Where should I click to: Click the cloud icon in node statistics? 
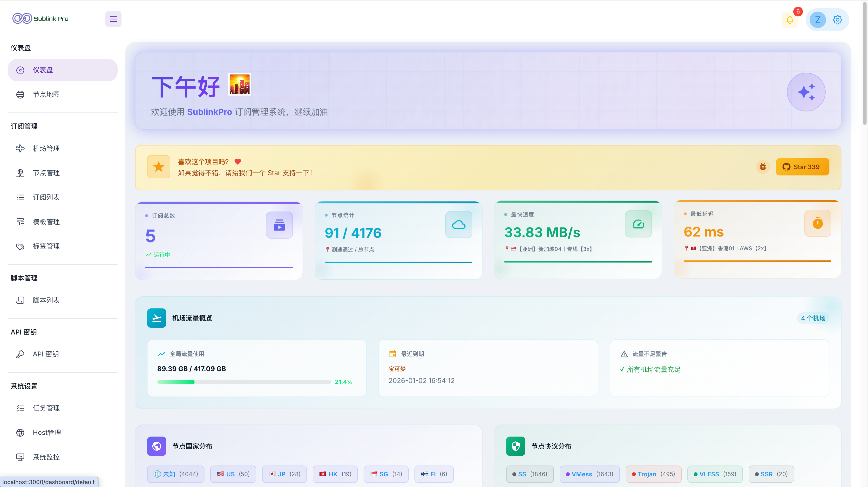pyautogui.click(x=459, y=225)
